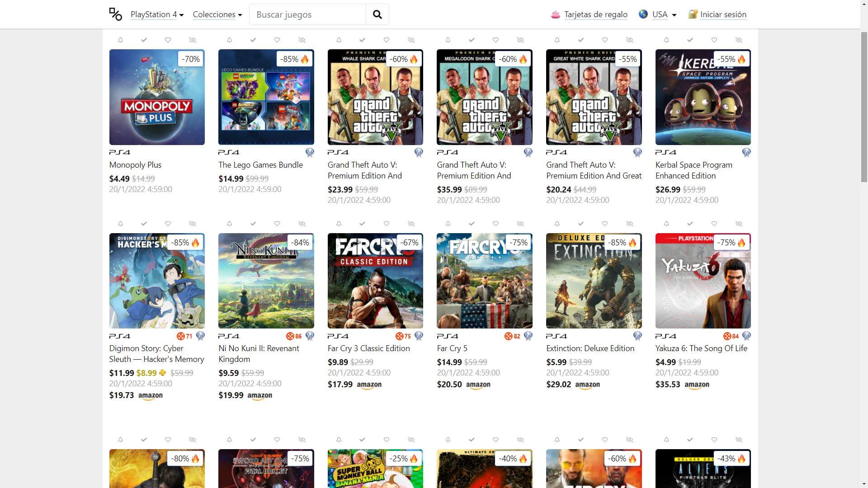This screenshot has width=868, height=488.
Task: Click the bell icon above Yakuza 6
Action: pos(666,224)
